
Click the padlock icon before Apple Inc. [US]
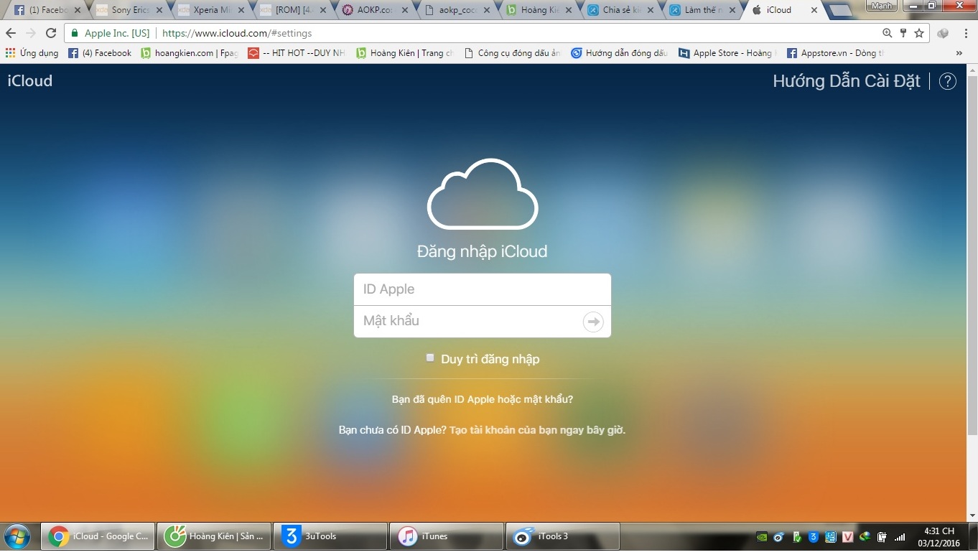(x=74, y=33)
